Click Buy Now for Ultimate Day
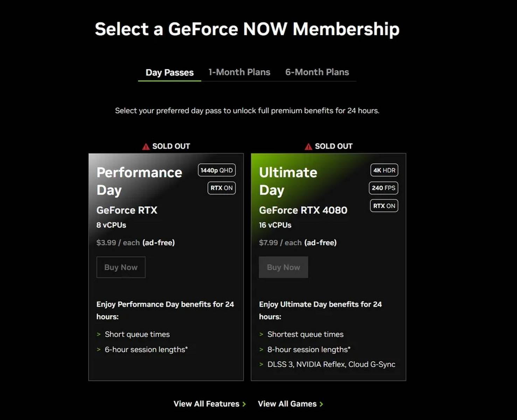Viewport: 517px width, 420px height. click(283, 267)
